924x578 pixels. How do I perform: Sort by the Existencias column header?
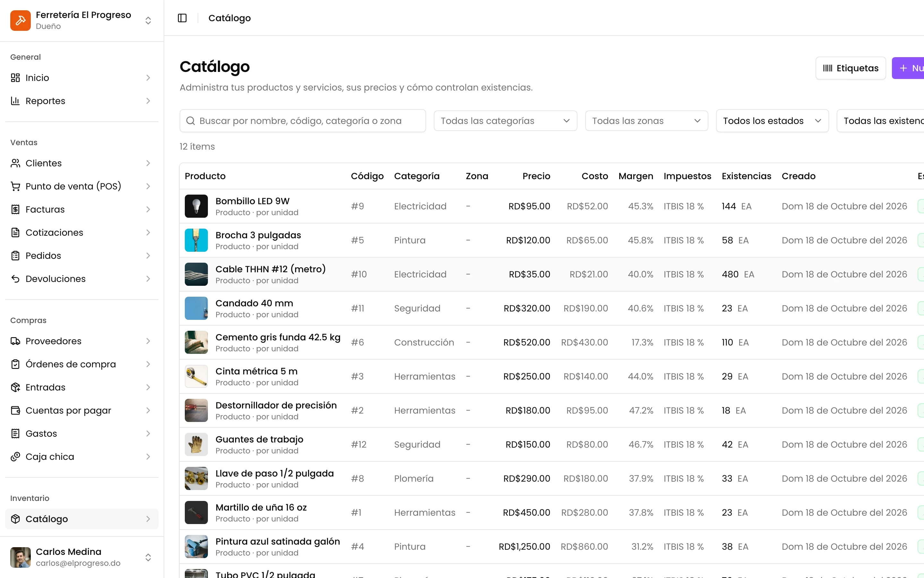point(746,176)
